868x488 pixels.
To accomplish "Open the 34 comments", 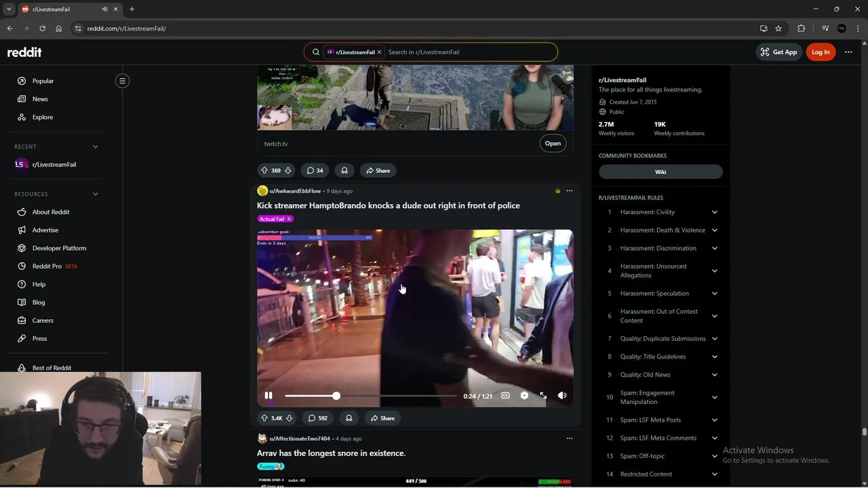I will click(x=315, y=171).
